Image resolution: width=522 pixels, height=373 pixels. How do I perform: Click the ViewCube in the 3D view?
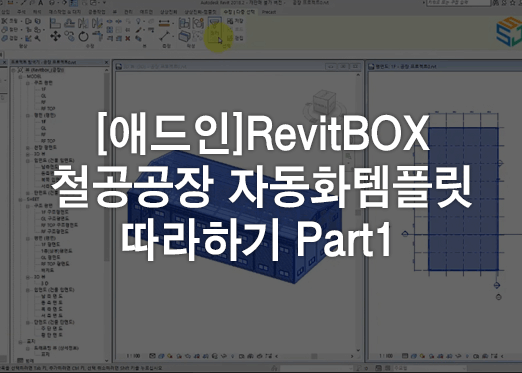point(324,103)
